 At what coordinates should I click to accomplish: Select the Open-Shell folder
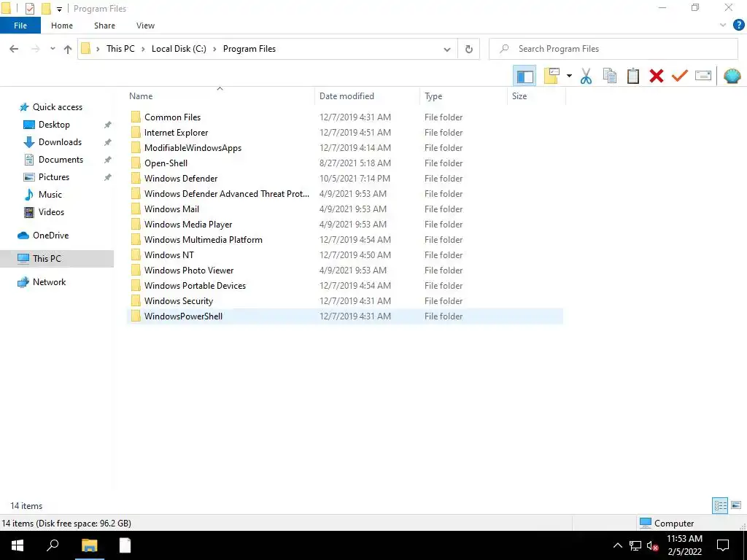(345, 163)
